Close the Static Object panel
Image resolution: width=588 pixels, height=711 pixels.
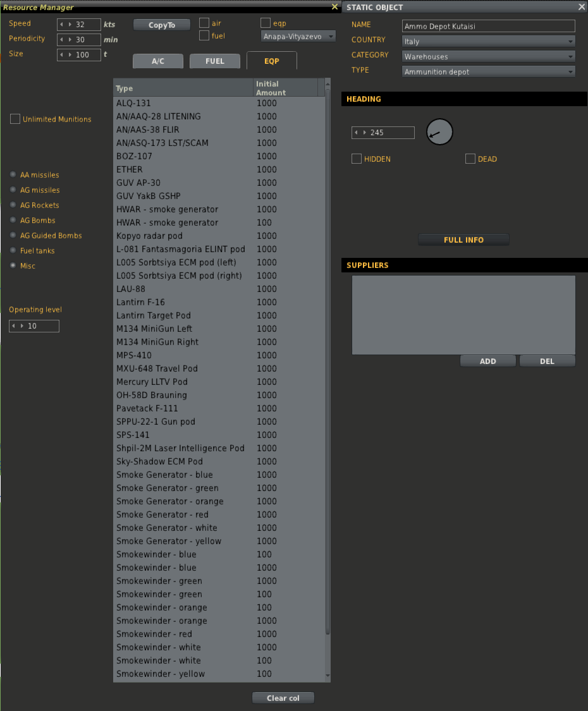[x=582, y=7]
